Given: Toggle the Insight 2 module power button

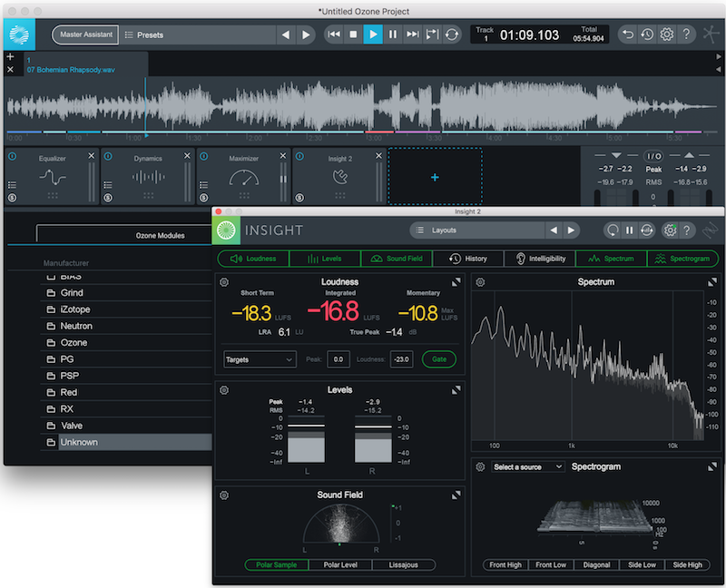Looking at the screenshot, I should coord(300,156).
